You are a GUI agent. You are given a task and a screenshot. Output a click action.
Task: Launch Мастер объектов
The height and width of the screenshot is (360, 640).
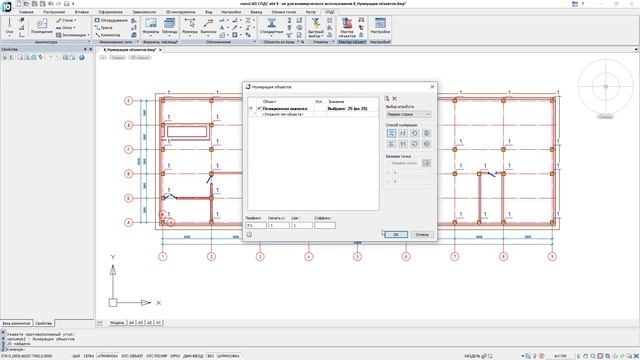347,27
